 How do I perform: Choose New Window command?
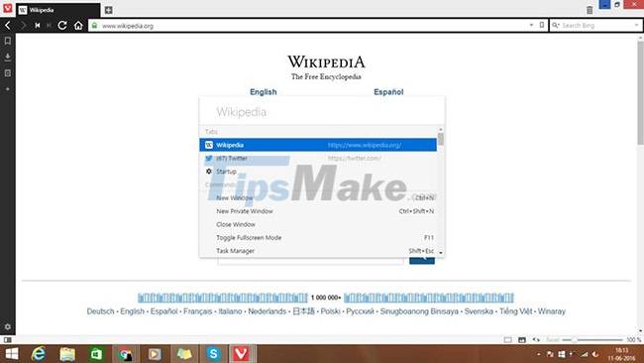tap(318, 197)
